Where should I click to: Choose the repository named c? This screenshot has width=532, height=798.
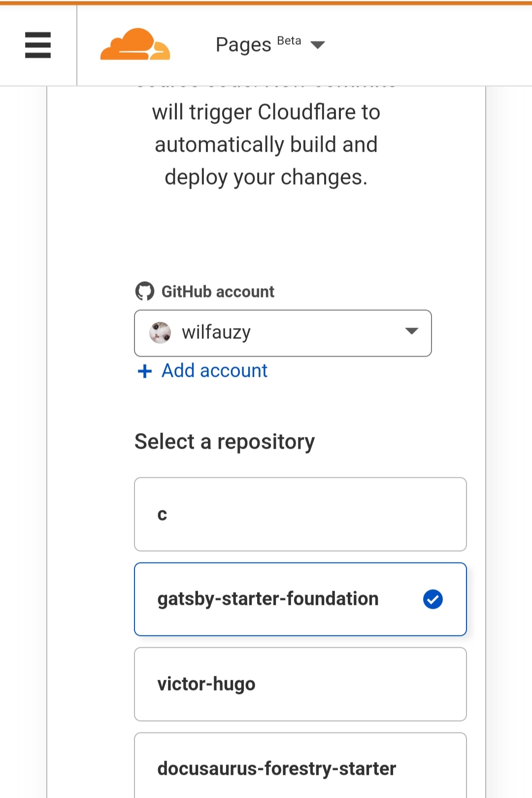(300, 514)
